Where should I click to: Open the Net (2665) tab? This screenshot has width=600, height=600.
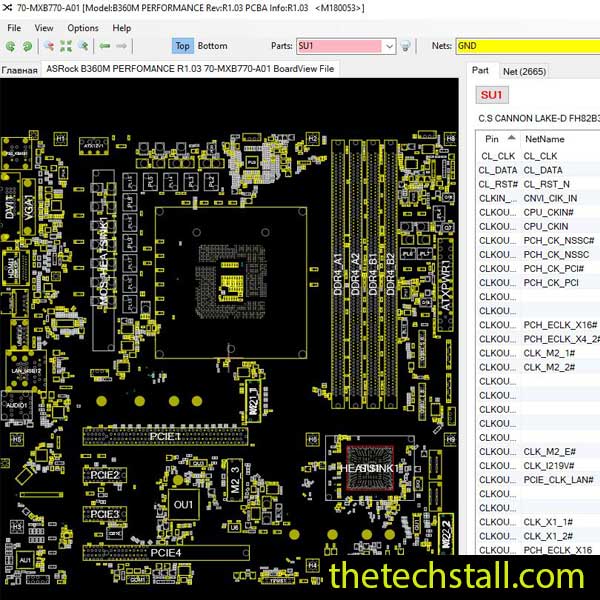click(524, 72)
